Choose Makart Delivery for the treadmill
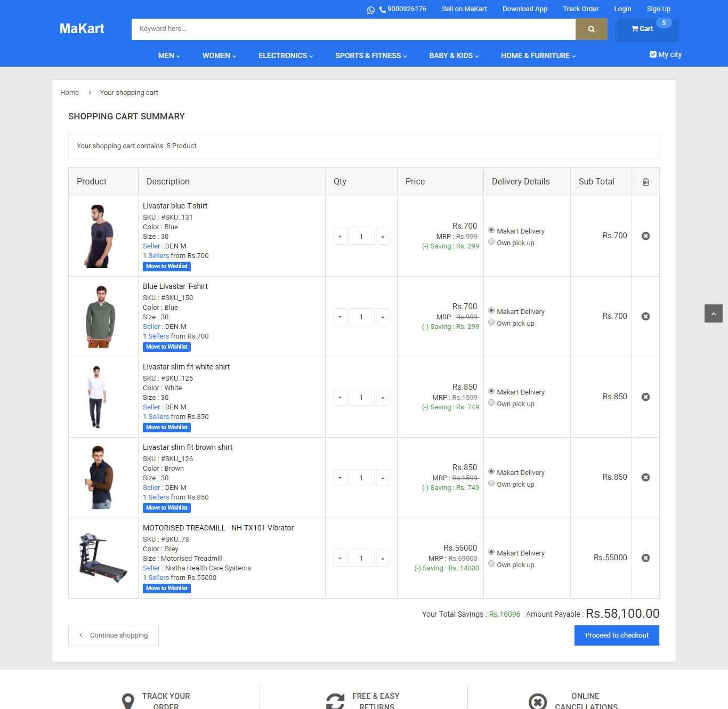The width and height of the screenshot is (728, 709). tap(491, 552)
